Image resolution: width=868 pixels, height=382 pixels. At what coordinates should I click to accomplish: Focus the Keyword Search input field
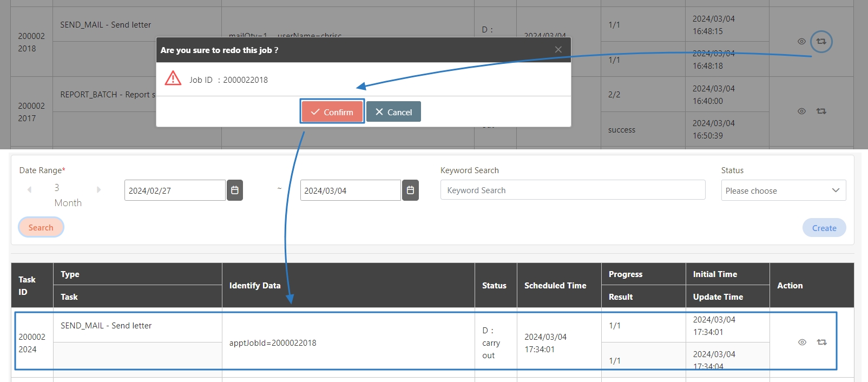[x=573, y=190]
